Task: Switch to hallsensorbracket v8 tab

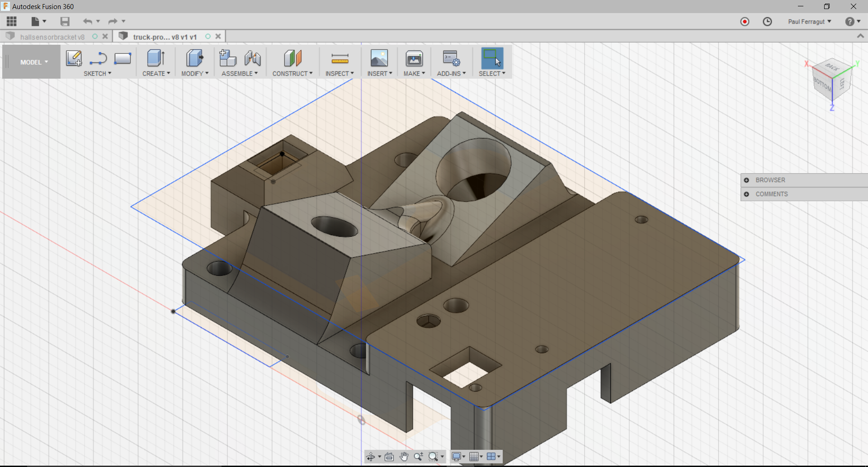Action: pyautogui.click(x=52, y=37)
